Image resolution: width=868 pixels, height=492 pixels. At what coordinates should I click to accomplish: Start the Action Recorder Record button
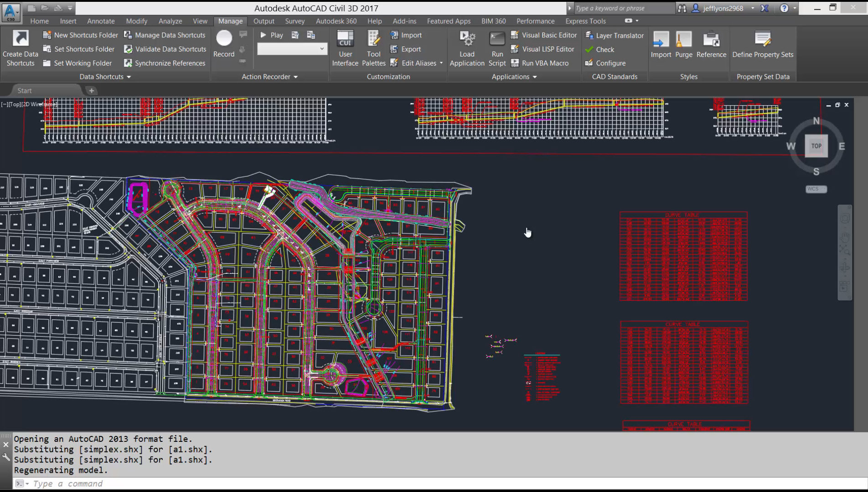tap(224, 44)
